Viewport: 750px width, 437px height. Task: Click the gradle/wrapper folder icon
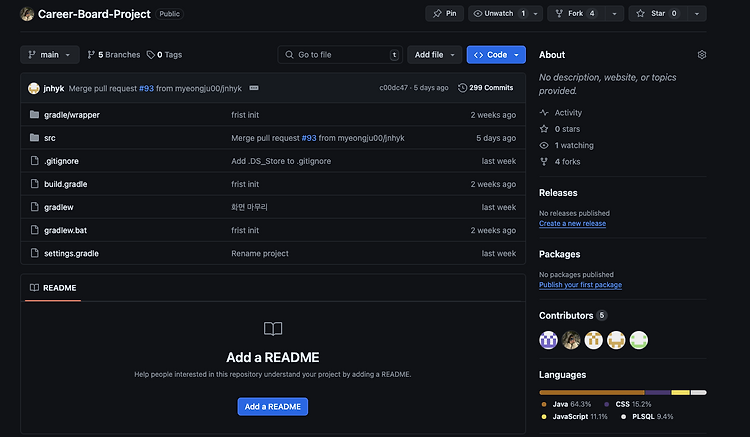[34, 115]
